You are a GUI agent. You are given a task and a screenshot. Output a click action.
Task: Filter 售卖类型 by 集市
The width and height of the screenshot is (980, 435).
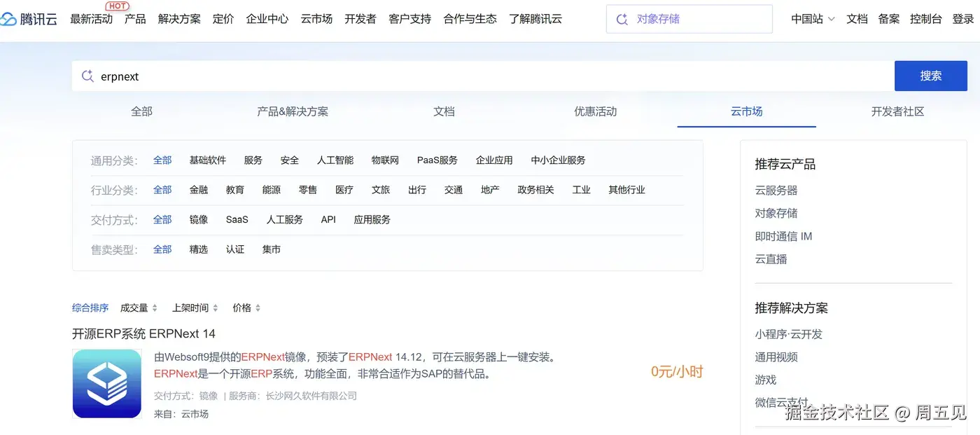272,249
